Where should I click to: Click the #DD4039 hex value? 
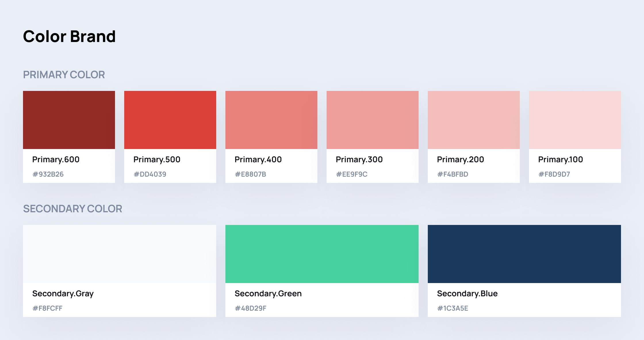tap(150, 174)
